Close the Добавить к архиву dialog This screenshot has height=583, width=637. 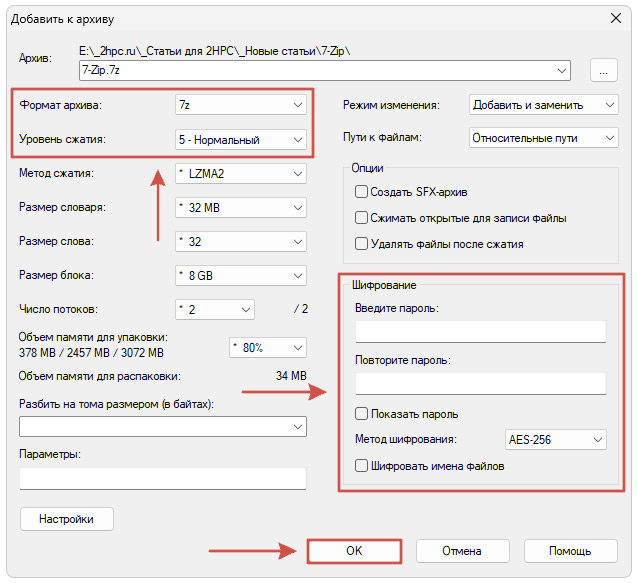616,18
